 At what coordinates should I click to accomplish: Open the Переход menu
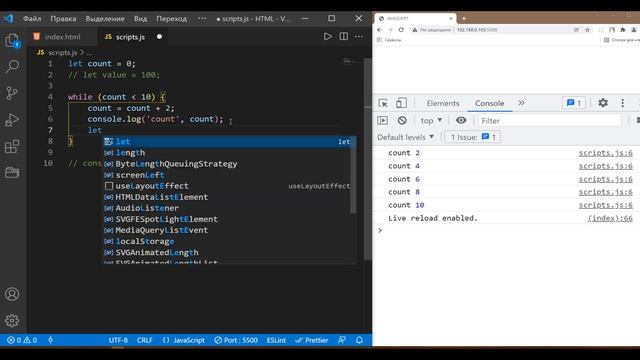171,18
